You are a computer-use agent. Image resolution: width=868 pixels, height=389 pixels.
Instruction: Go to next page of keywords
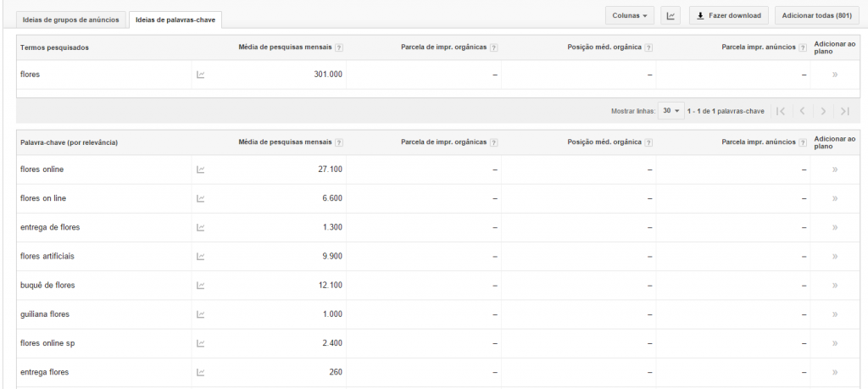click(822, 111)
